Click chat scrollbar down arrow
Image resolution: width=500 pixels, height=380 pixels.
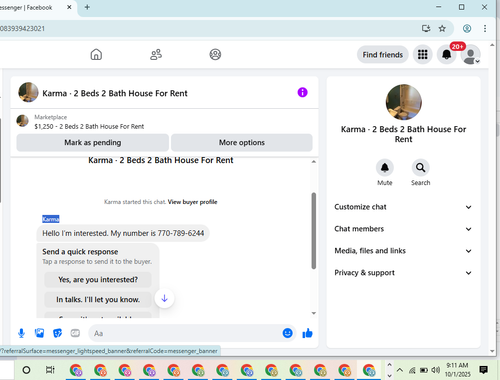pyautogui.click(x=314, y=313)
